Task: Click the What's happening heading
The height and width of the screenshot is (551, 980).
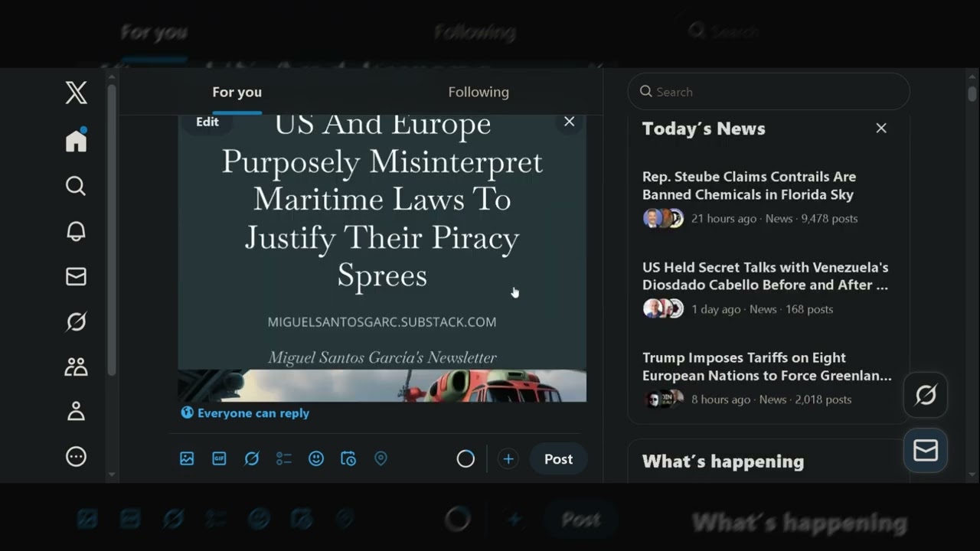Action: (x=723, y=461)
